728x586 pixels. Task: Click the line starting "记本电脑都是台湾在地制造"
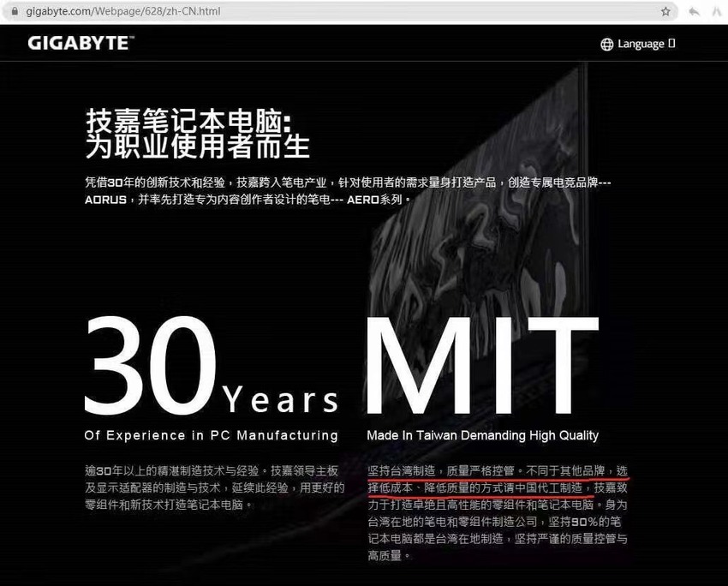click(x=498, y=539)
